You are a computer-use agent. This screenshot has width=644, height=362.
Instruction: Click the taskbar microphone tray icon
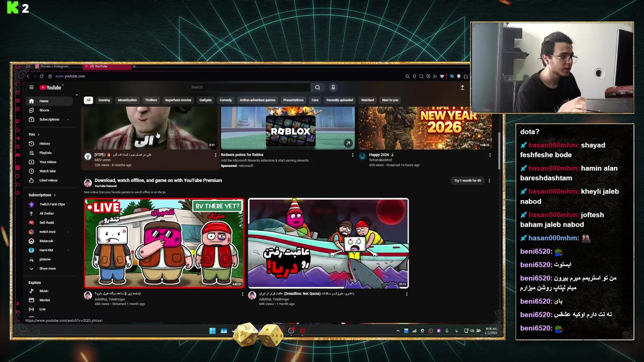[447, 331]
